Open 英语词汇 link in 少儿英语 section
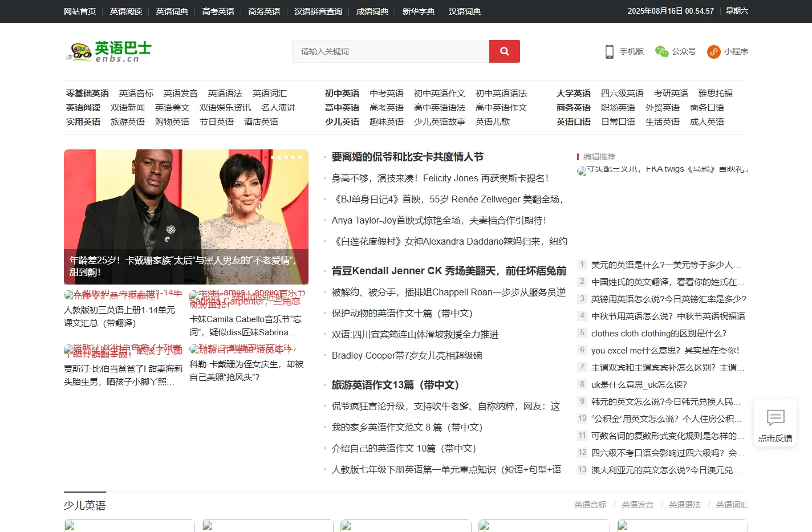 coord(732,505)
